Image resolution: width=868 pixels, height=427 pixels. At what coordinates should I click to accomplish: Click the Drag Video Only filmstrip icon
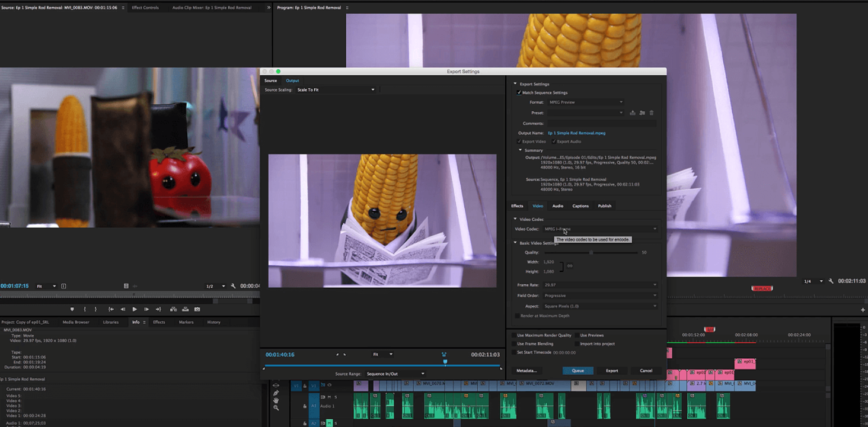click(126, 286)
